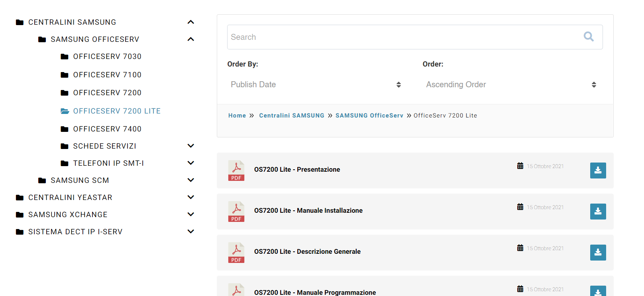Open Centralini Yeastar category
This screenshot has width=644, height=296.
[70, 198]
